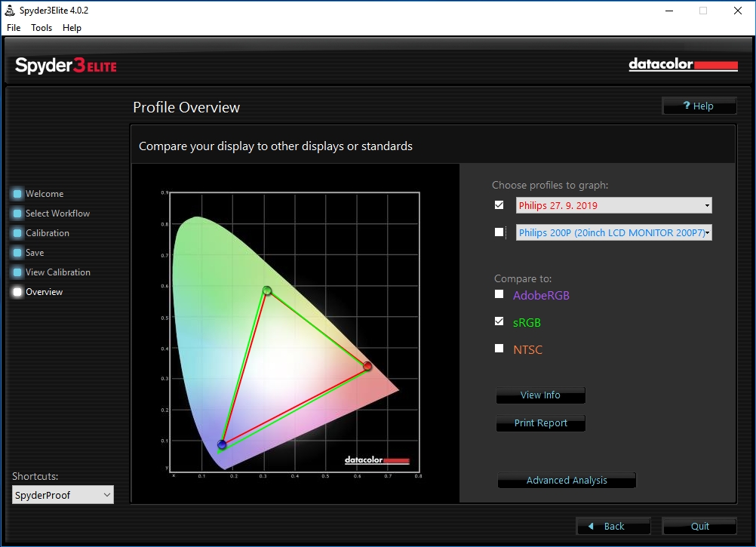Click the Advanced Analysis button
756x547 pixels.
point(567,481)
